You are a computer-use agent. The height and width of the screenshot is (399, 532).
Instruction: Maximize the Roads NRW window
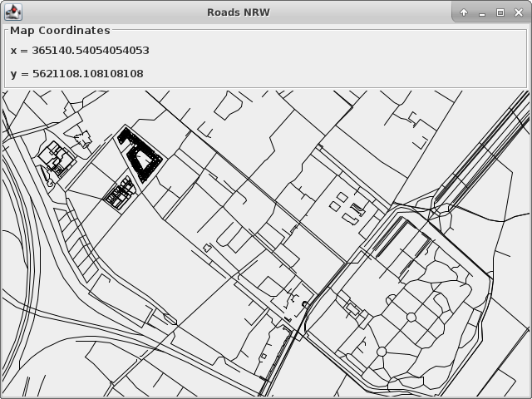(x=500, y=12)
